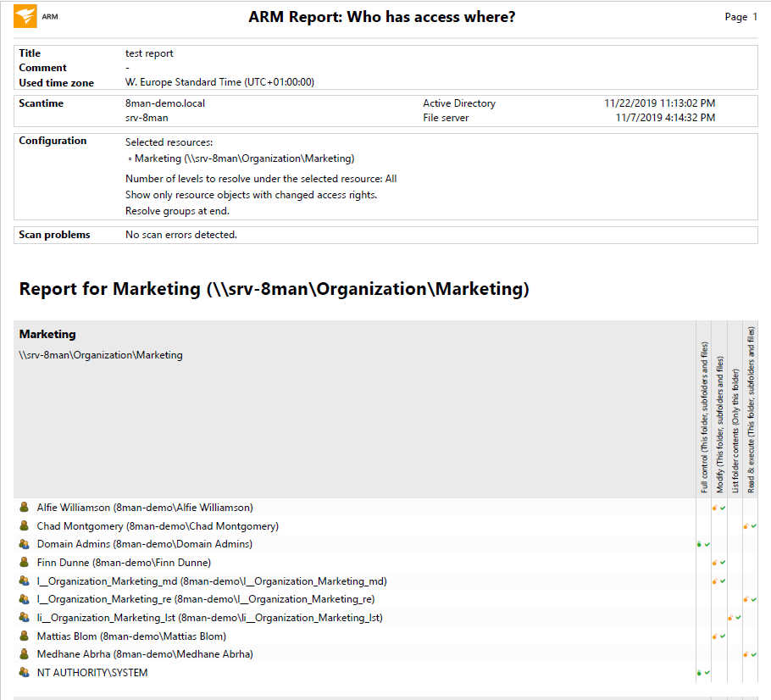The image size is (771, 700).
Task: Click the '8man-demo.local' scantime entry
Action: [164, 103]
